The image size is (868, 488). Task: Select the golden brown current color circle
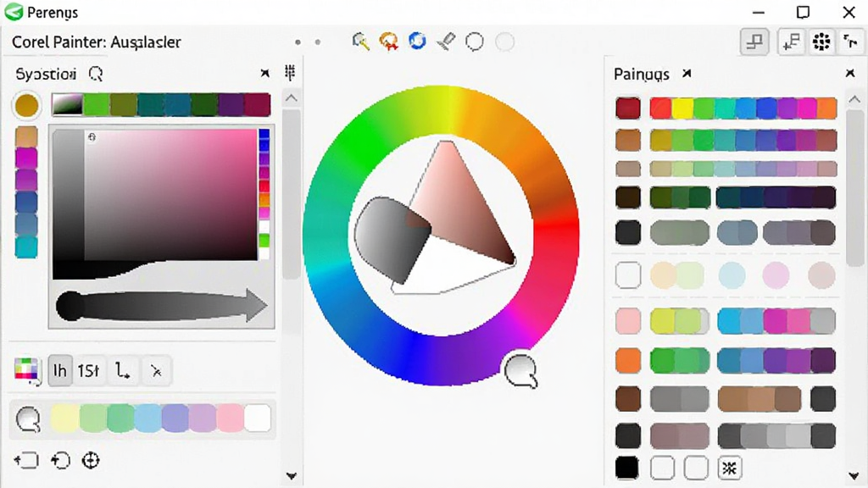26,105
